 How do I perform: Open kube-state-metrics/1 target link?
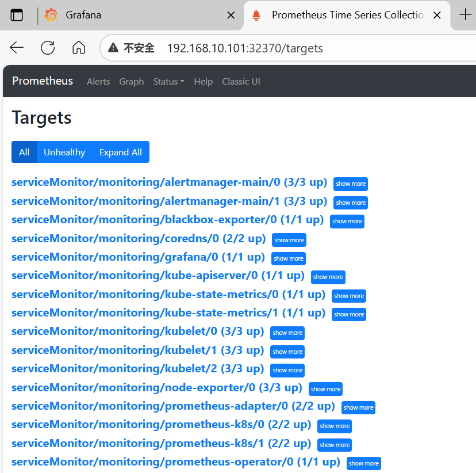pos(168,313)
